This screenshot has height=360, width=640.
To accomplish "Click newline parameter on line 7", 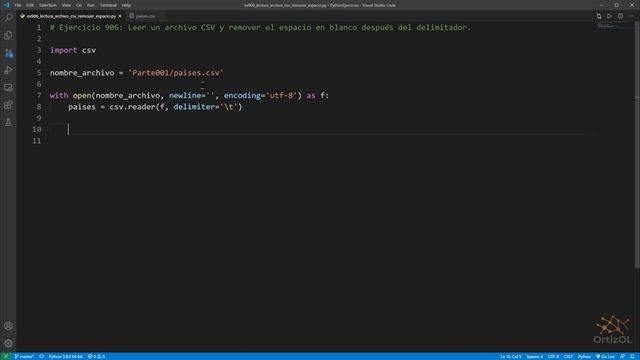I will pos(185,96).
